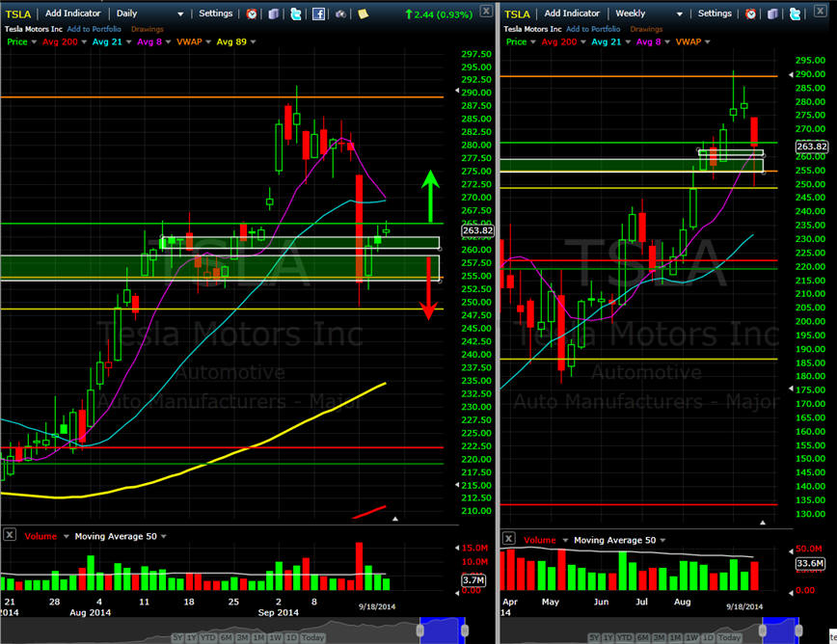Open Drawings link in Daily chart
Image resolution: width=837 pixels, height=644 pixels.
(x=148, y=29)
